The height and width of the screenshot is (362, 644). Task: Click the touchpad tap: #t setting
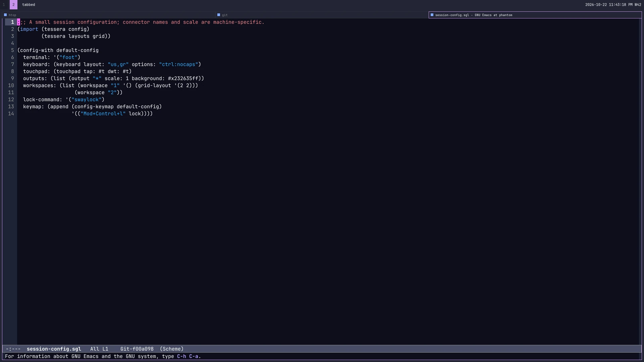tap(94, 71)
